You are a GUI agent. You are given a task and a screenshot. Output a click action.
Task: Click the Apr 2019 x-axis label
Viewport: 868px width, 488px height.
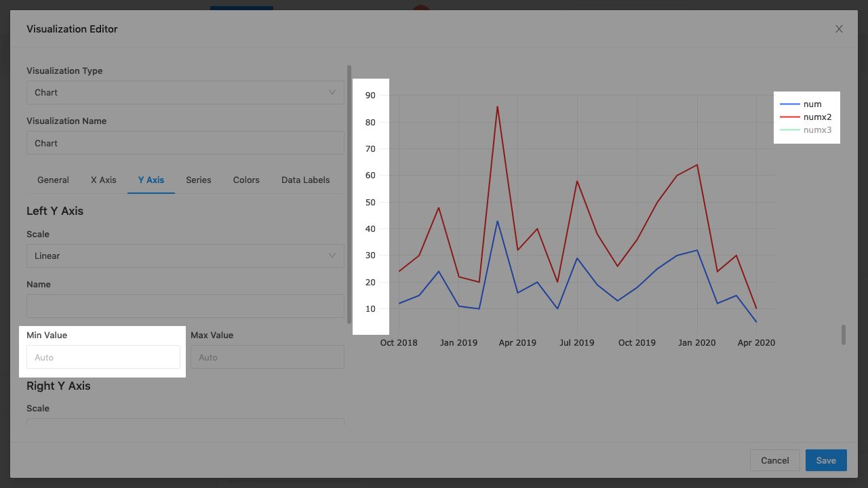pos(517,343)
